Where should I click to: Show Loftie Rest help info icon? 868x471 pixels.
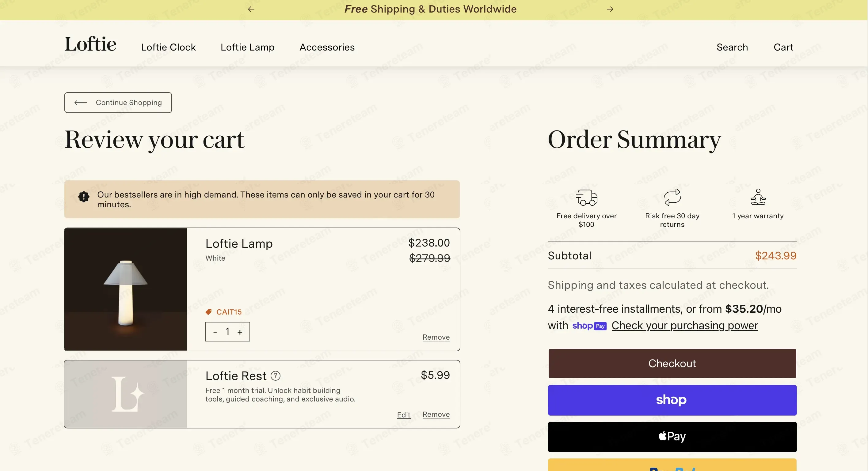[276, 376]
